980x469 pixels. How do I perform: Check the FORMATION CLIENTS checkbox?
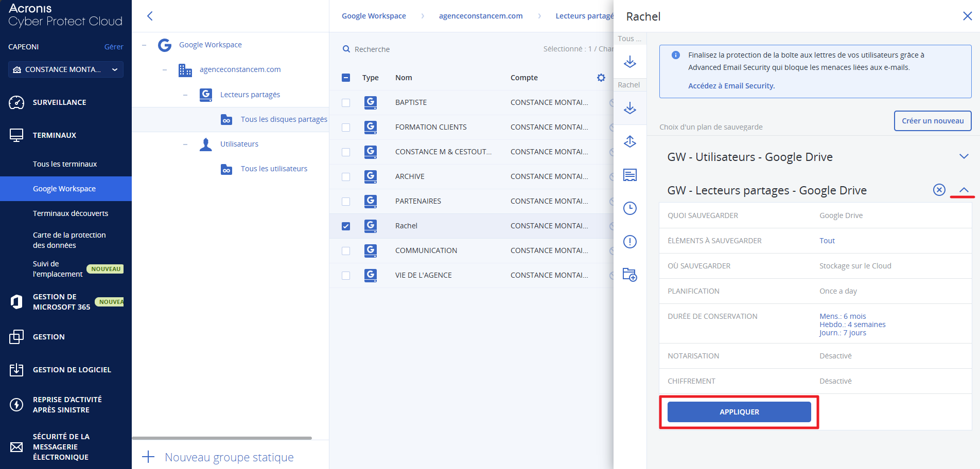346,128
